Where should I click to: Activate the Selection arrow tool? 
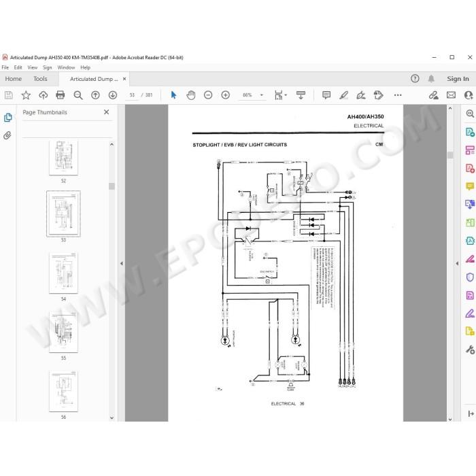pos(173,95)
